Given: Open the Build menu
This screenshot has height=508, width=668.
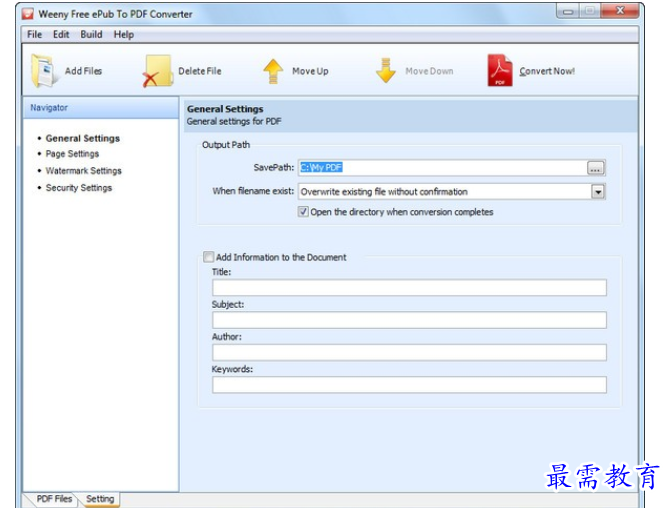Looking at the screenshot, I should 91,35.
